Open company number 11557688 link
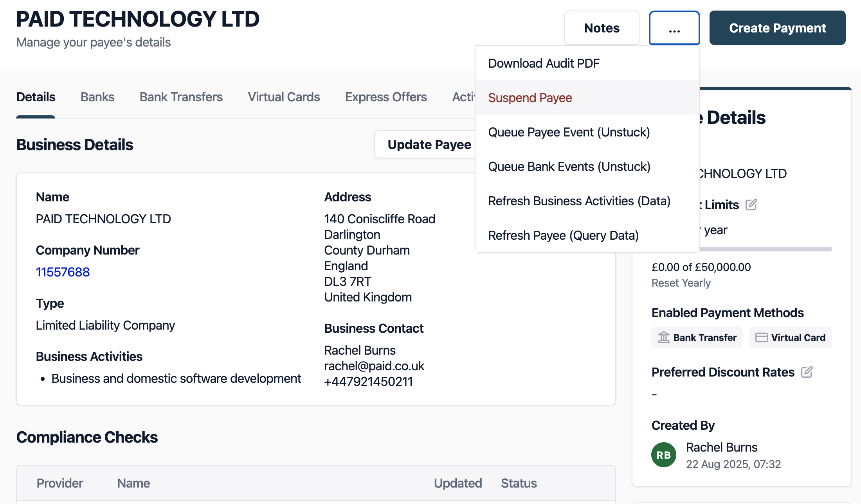 coord(63,272)
